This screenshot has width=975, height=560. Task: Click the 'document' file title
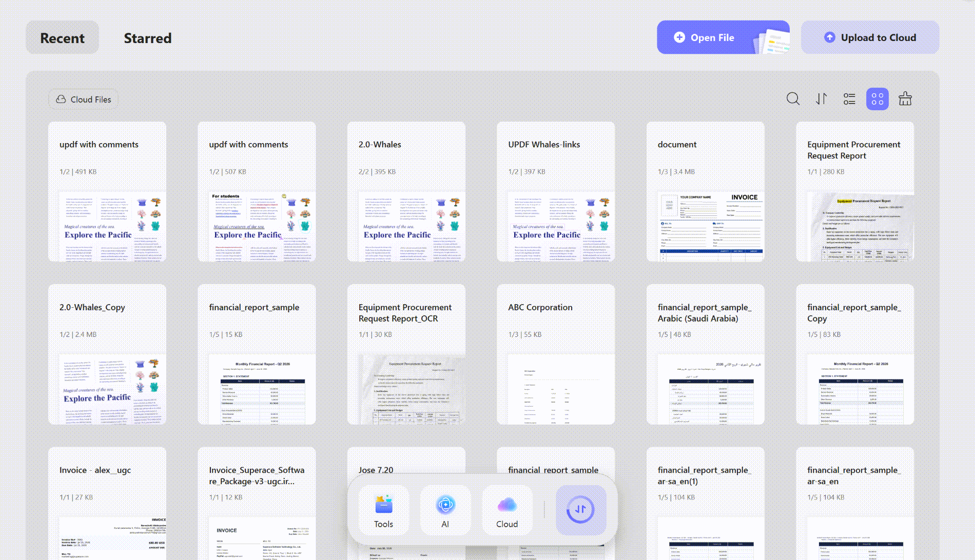(677, 145)
